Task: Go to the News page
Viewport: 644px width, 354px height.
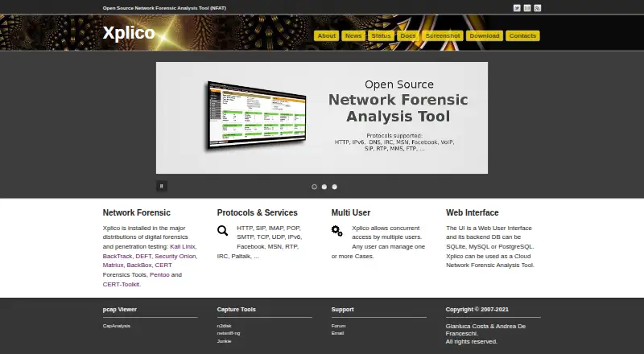Action: pos(353,35)
